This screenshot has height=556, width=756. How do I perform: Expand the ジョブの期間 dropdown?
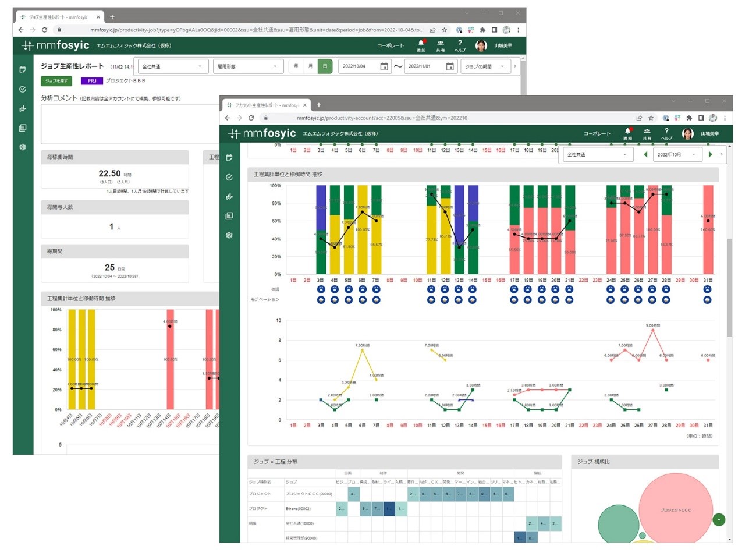pos(485,66)
